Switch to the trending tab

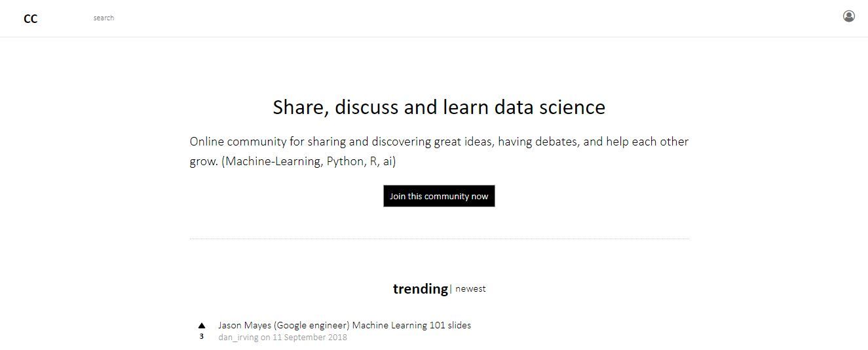(420, 289)
